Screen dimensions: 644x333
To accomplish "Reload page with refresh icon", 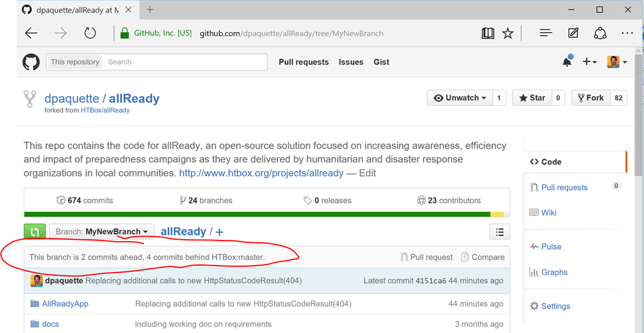I will pos(90,33).
